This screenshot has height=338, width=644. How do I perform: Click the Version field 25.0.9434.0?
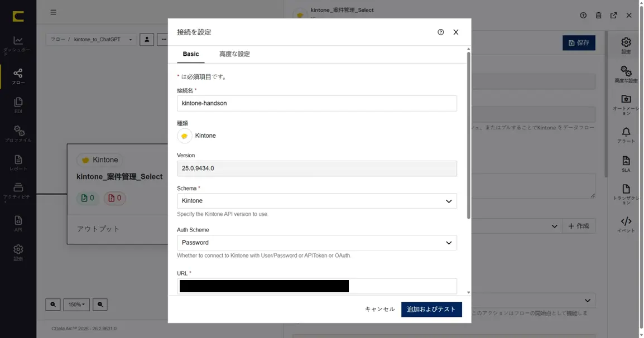tap(316, 168)
